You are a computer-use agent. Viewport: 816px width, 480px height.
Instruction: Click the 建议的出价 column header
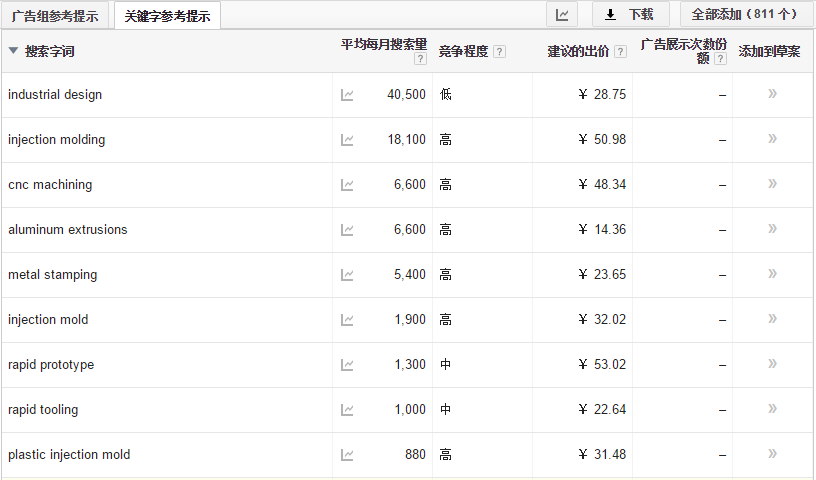(x=578, y=51)
